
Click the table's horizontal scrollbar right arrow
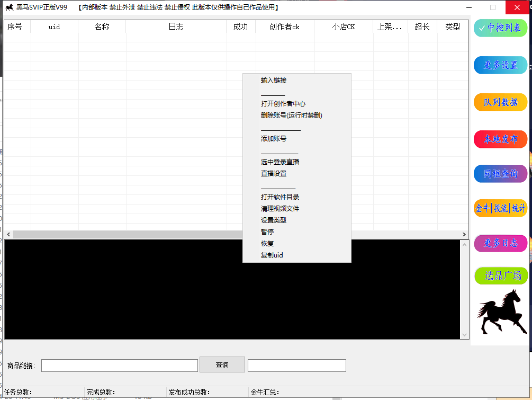464,234
